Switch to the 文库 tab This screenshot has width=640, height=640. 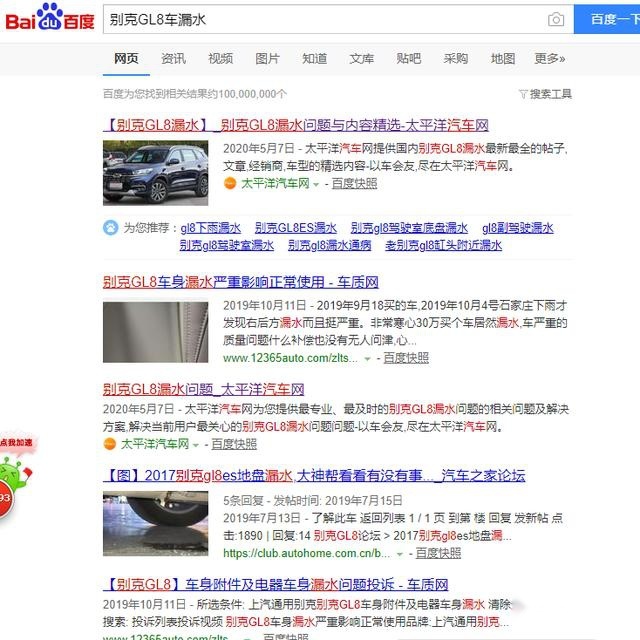[362, 59]
